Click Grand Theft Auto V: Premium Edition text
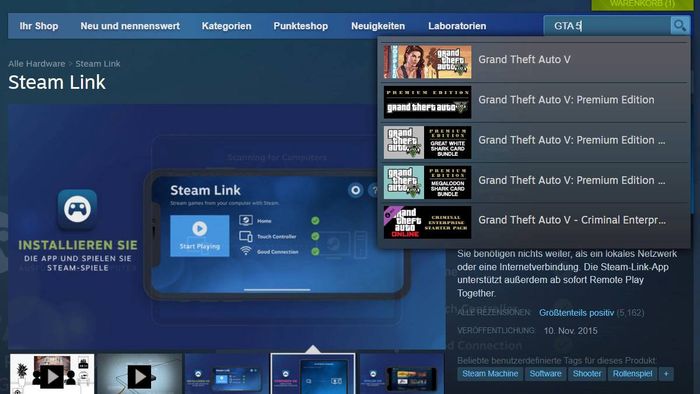 tap(566, 100)
